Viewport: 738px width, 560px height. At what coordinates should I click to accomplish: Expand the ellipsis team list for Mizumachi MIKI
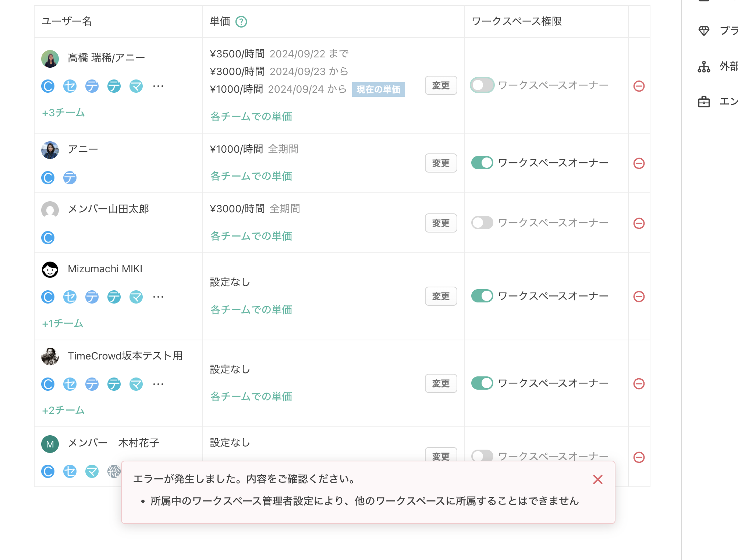coord(158,297)
